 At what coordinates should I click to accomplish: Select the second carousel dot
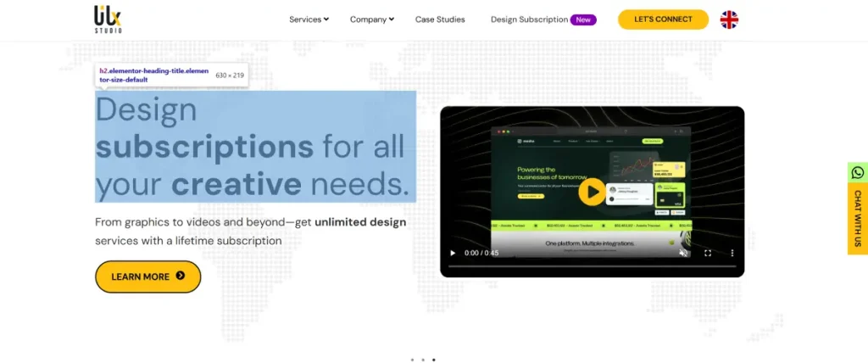[423, 360]
